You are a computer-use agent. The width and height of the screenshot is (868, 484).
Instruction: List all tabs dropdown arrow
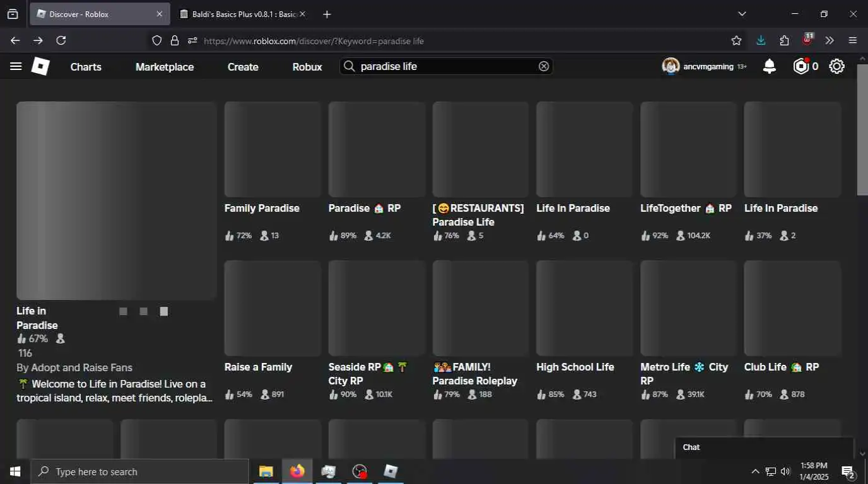[x=742, y=14]
